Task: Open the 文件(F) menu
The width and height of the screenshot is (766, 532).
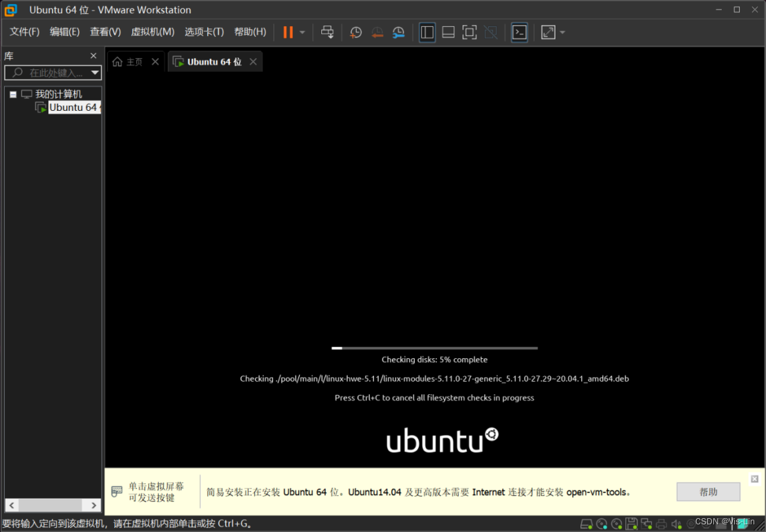Action: click(x=24, y=32)
